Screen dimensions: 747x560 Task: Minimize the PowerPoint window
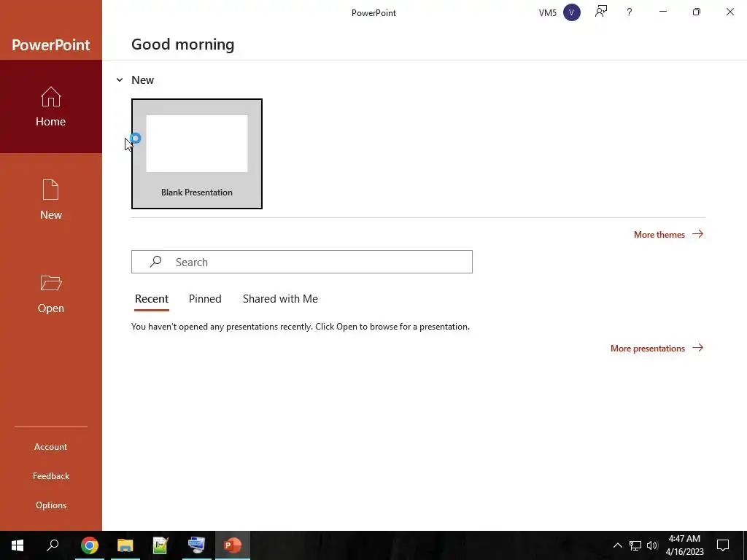pos(662,12)
